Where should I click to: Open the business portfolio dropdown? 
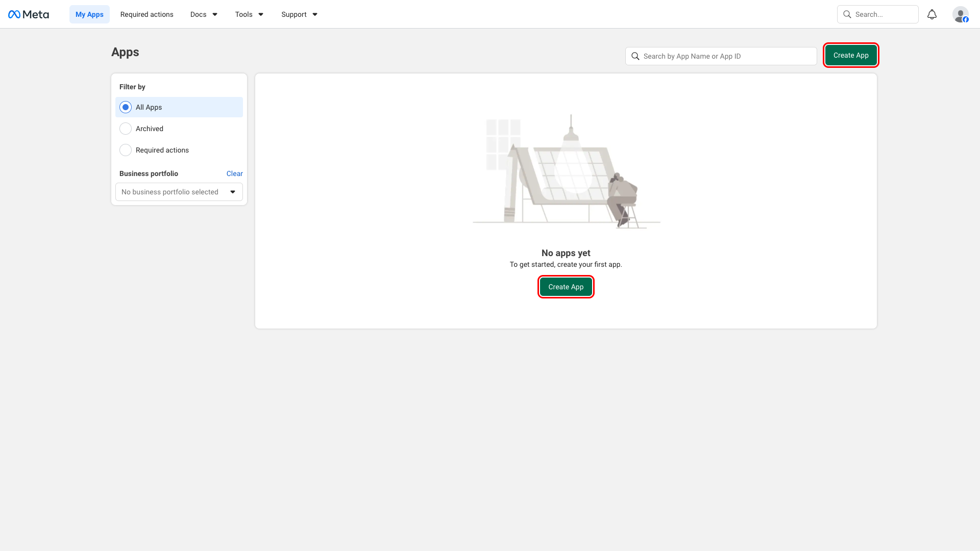point(179,192)
